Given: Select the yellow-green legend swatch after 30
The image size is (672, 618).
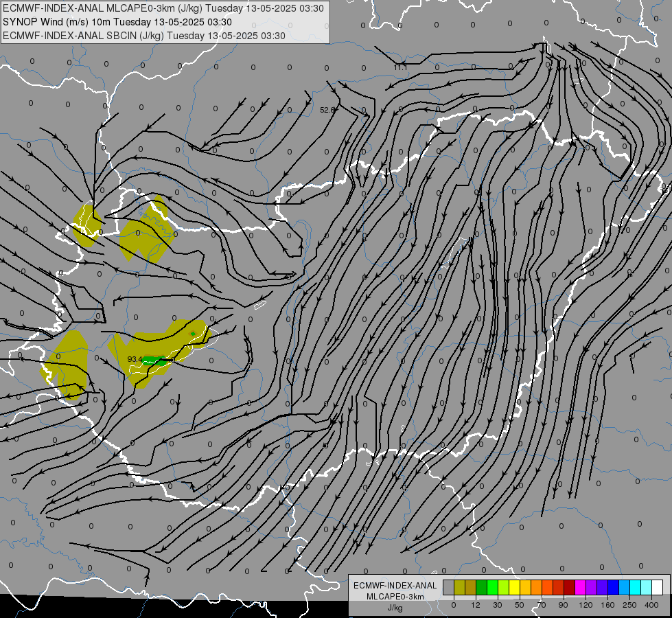Looking at the screenshot, I should click(x=504, y=587).
